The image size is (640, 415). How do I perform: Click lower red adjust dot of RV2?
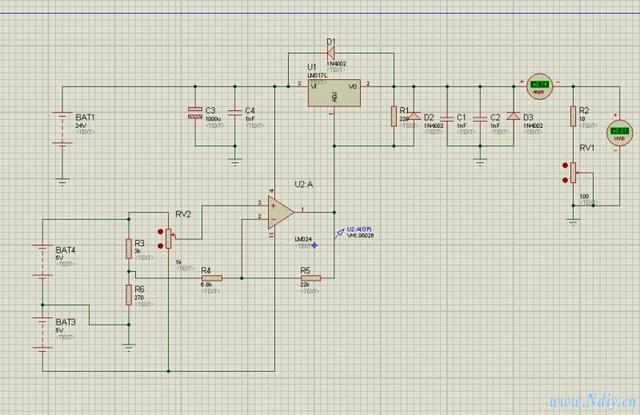[160, 246]
